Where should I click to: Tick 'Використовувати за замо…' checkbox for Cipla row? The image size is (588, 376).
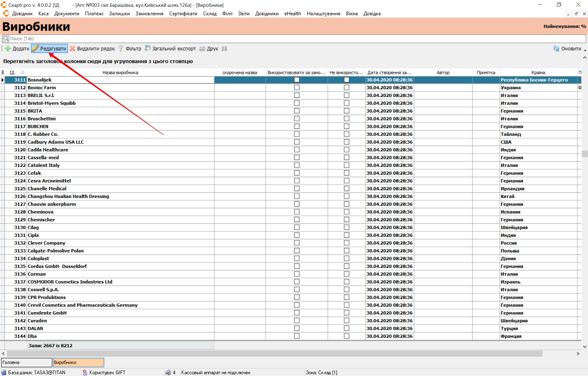click(x=297, y=235)
